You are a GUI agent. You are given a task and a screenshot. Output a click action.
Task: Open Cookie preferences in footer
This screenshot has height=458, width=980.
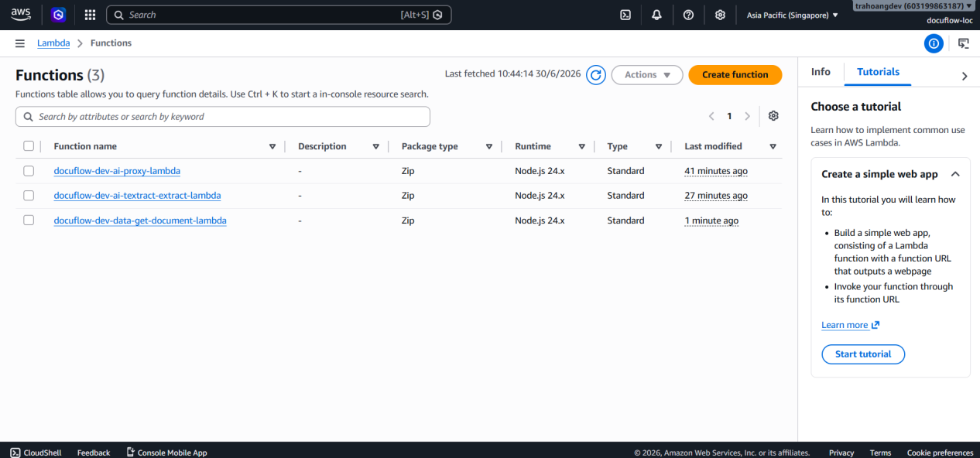tap(940, 453)
